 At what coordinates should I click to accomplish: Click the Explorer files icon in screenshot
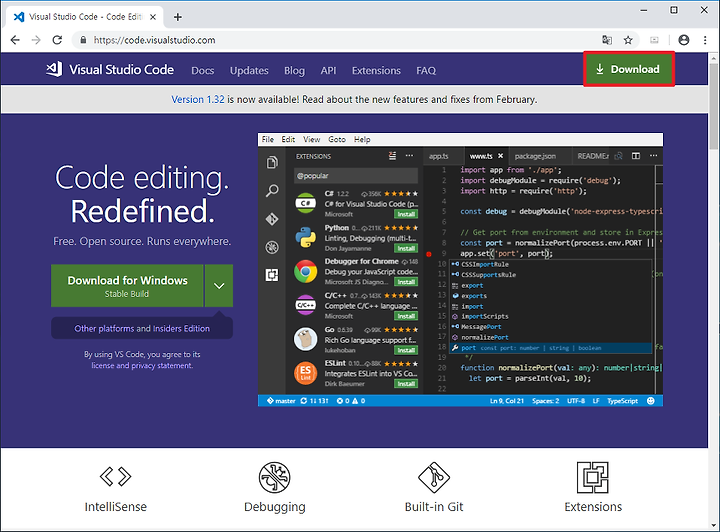click(x=272, y=162)
